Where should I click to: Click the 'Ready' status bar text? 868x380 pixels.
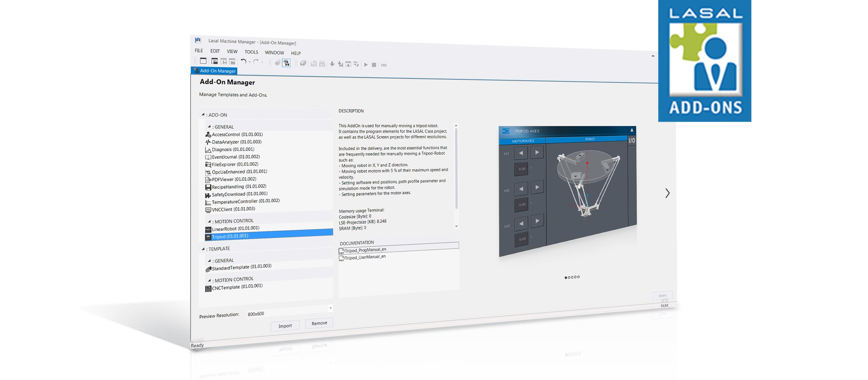(197, 345)
